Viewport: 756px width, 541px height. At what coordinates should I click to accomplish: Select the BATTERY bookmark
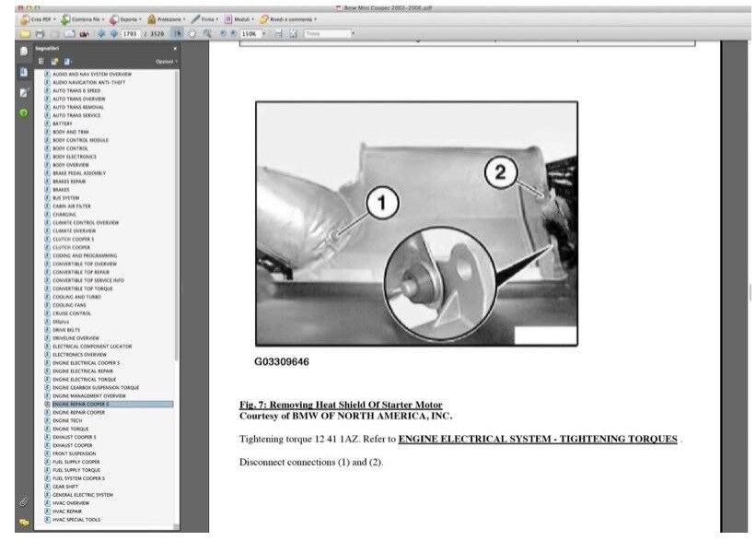(63, 123)
